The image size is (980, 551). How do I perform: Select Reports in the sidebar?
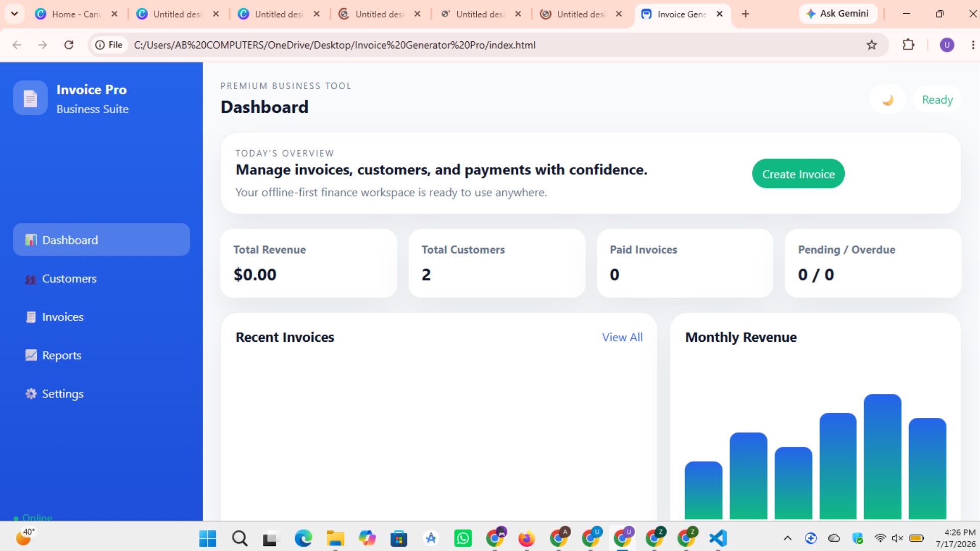pos(101,355)
